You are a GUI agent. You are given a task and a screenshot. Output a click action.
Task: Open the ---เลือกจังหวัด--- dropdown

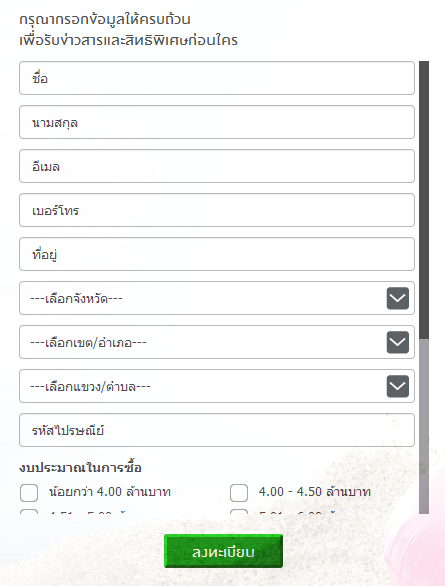pos(217,298)
